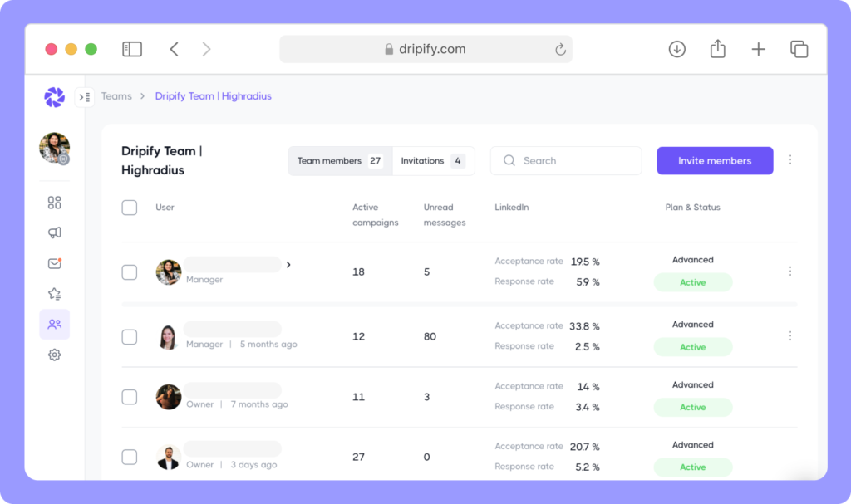Click the Active campaigns column header
Image resolution: width=851 pixels, height=504 pixels.
coord(376,215)
